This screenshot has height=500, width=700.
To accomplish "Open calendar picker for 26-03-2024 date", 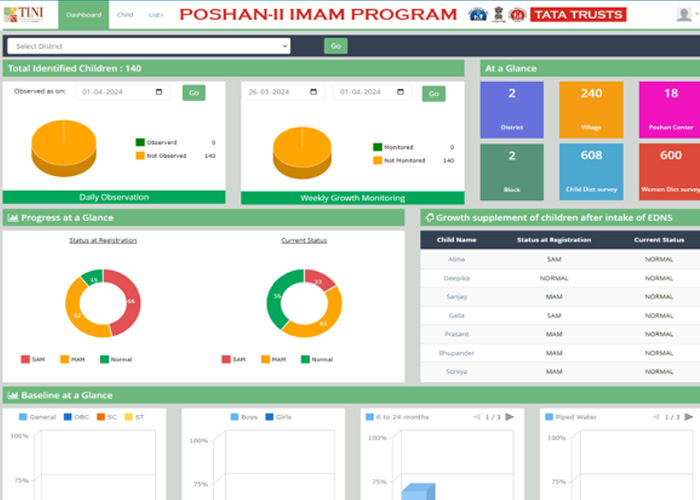I will point(313,92).
